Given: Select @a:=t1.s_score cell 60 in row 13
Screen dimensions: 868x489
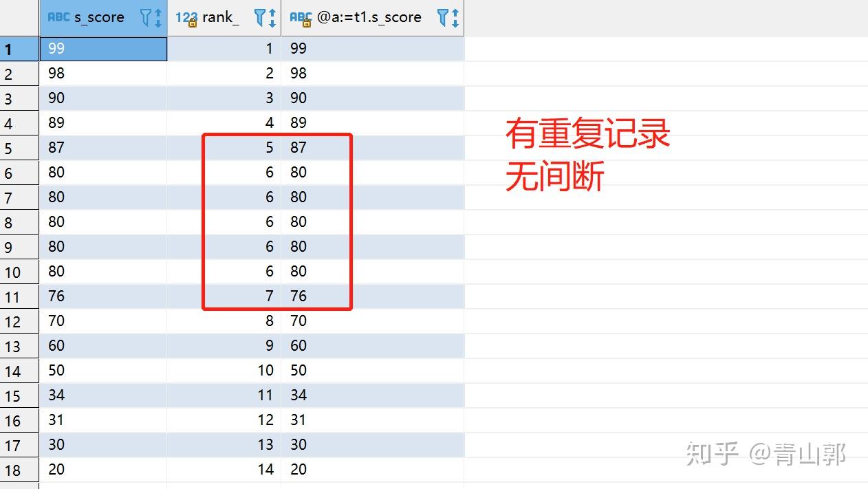Looking at the screenshot, I should pos(373,346).
